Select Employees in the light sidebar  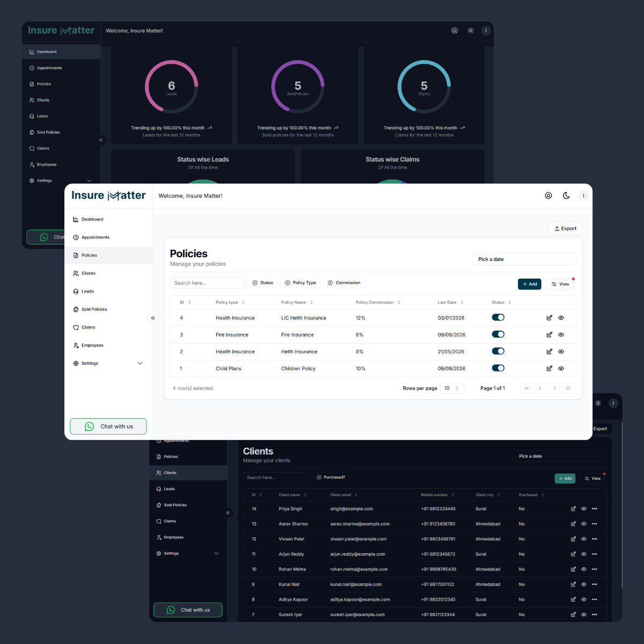[x=92, y=345]
